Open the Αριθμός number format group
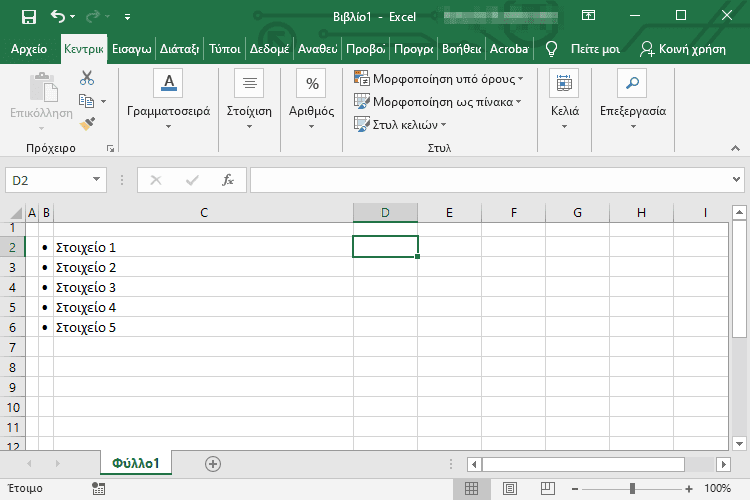750x500 pixels. tap(311, 100)
